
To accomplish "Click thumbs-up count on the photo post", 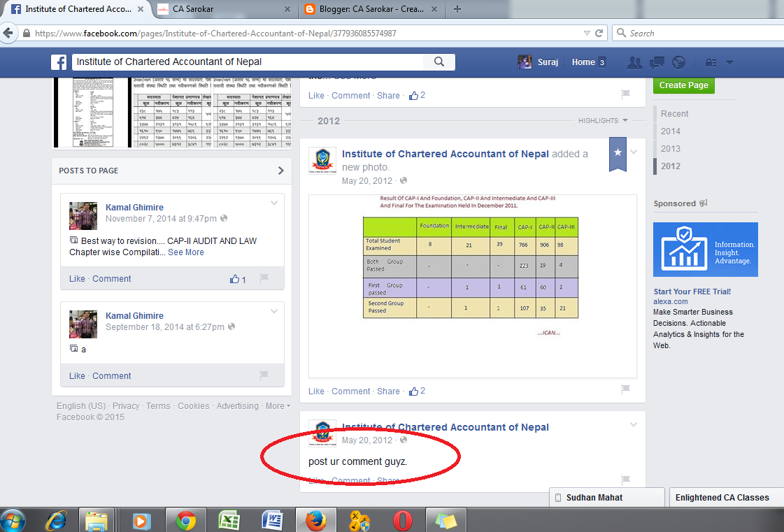I will click(417, 391).
